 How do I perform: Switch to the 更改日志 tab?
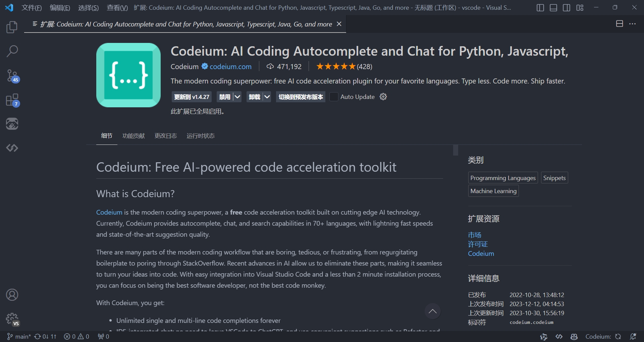166,136
